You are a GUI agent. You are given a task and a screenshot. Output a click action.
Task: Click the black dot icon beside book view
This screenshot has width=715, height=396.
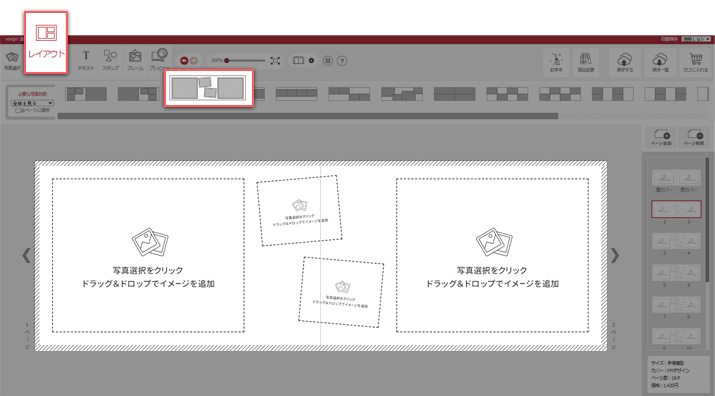point(311,61)
